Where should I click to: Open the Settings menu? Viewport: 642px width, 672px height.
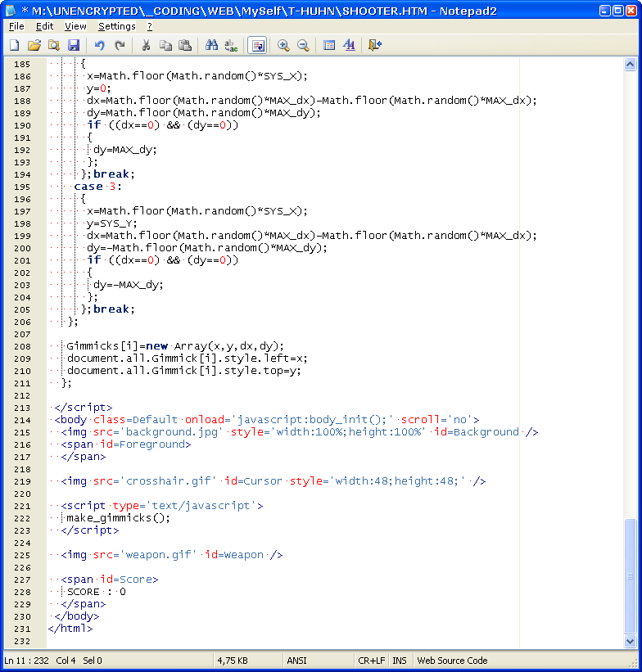click(x=116, y=26)
